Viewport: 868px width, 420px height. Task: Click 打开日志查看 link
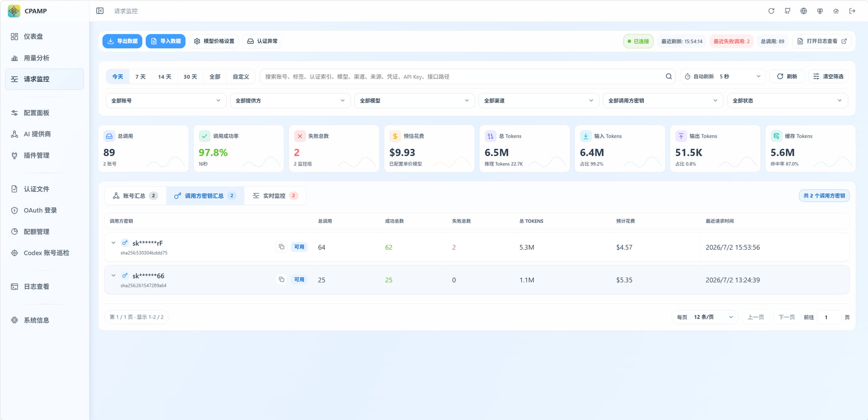coord(822,41)
